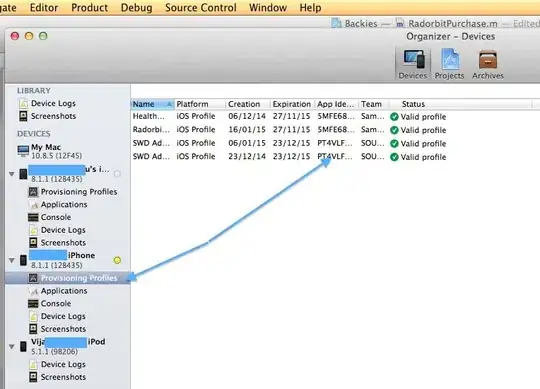Image resolution: width=540 pixels, height=389 pixels.
Task: Open the Source Control menu
Action: [201, 8]
